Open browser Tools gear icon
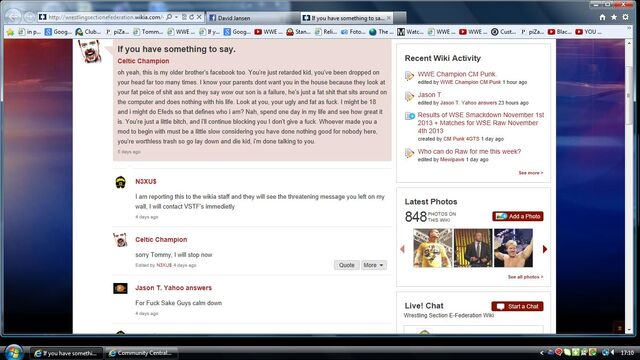This screenshot has height=360, width=640. click(x=626, y=17)
